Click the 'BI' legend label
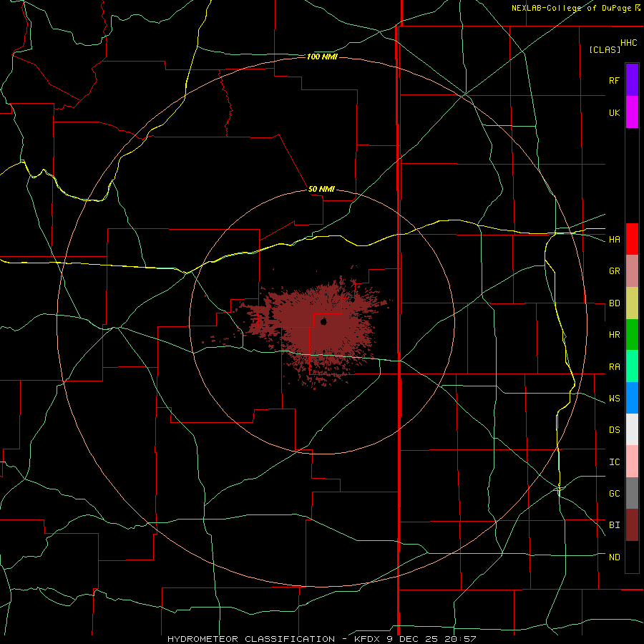644x644 pixels. [614, 525]
